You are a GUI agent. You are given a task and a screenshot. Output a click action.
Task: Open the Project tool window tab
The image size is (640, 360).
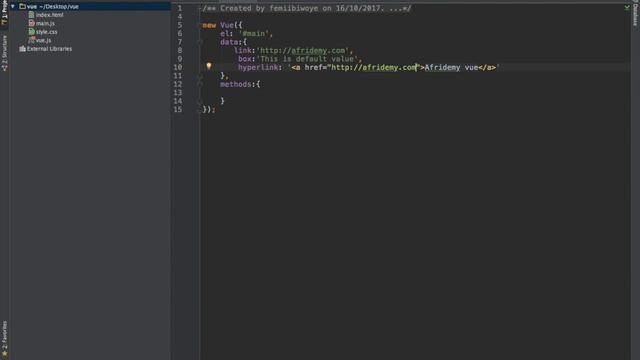point(4,13)
